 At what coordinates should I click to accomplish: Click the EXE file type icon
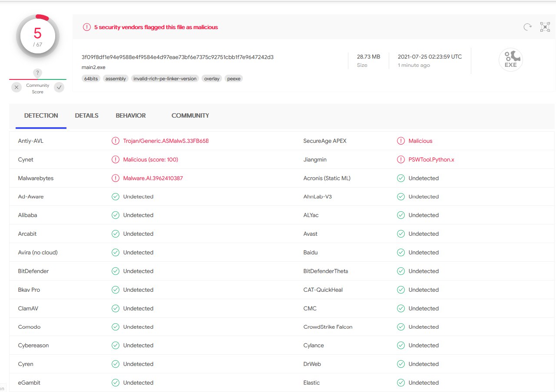coord(510,60)
